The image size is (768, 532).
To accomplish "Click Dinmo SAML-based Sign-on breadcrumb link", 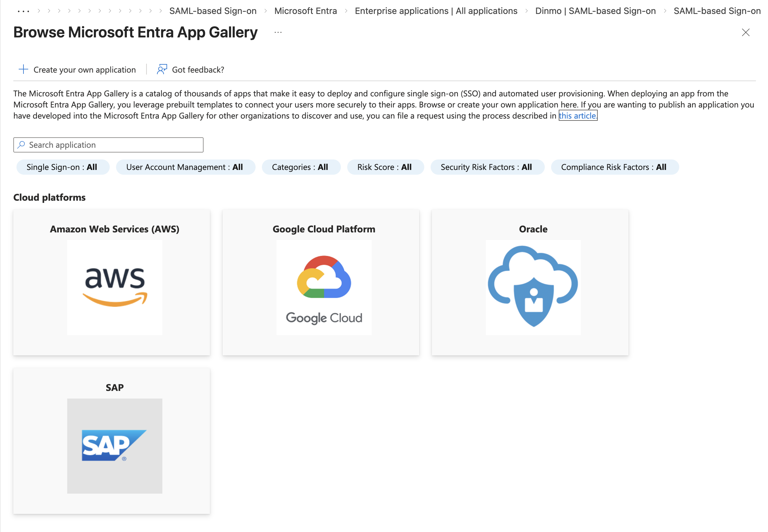I will click(595, 11).
